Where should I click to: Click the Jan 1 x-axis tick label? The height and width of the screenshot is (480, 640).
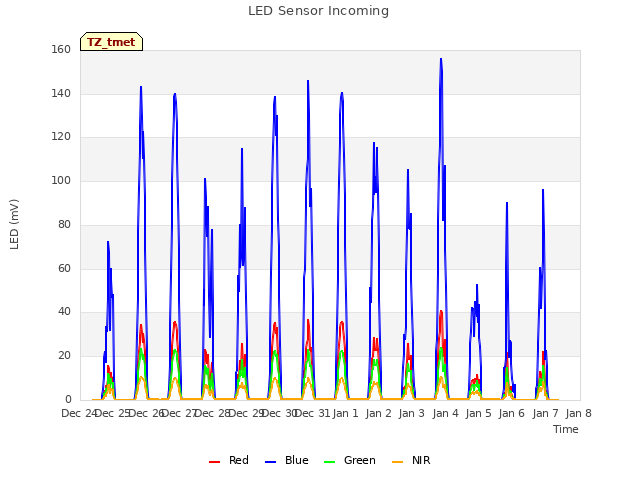point(345,413)
